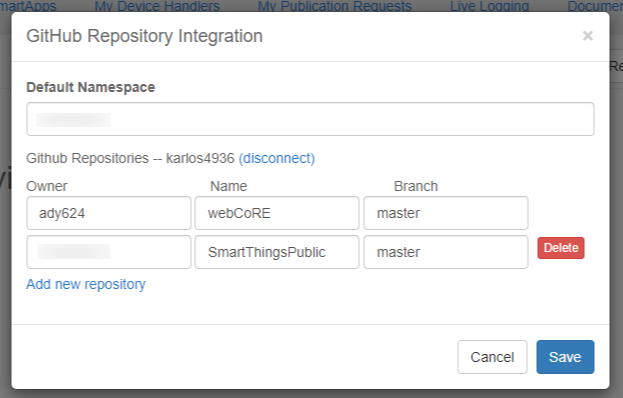Click the Branch column header
The width and height of the screenshot is (623, 398).
click(416, 186)
